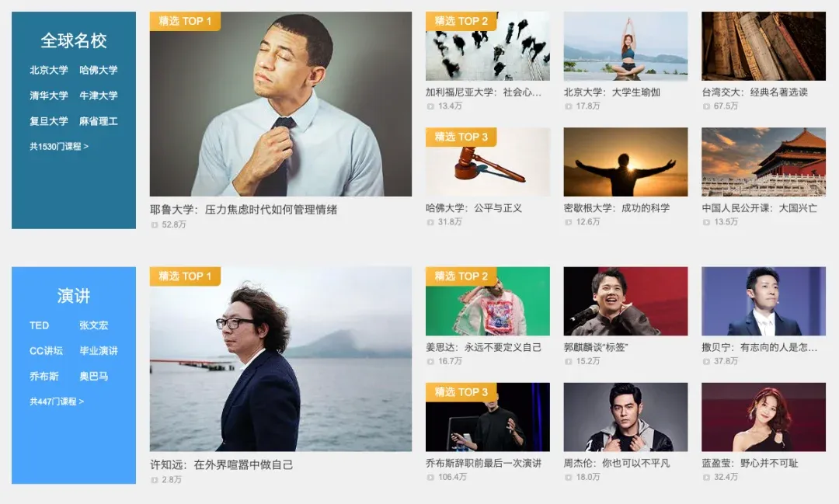Click title 蓝盈莹：野心并不可耻
The image size is (839, 504).
pos(750,464)
